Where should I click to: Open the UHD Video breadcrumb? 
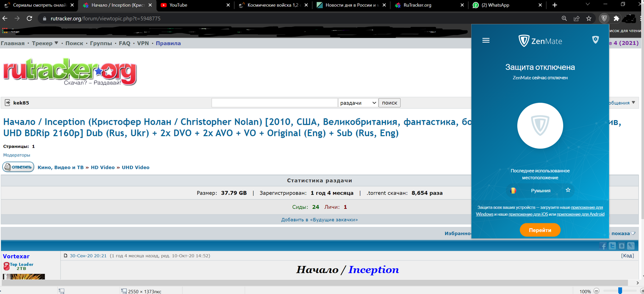click(x=136, y=167)
